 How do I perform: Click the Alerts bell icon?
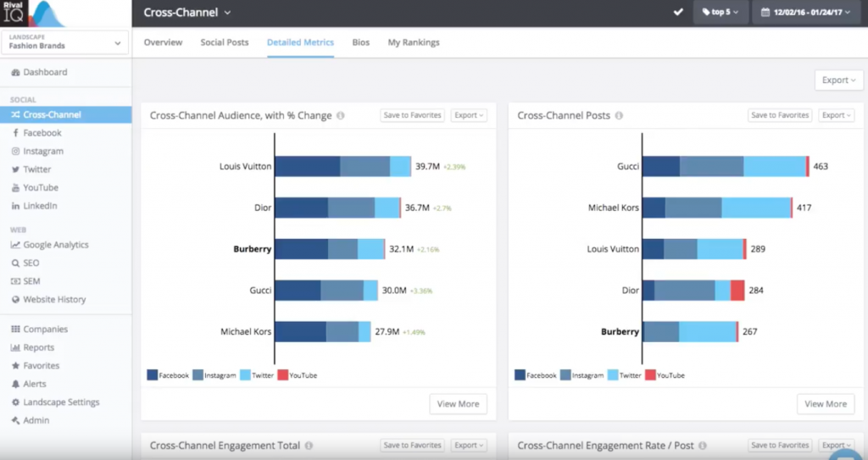point(15,384)
